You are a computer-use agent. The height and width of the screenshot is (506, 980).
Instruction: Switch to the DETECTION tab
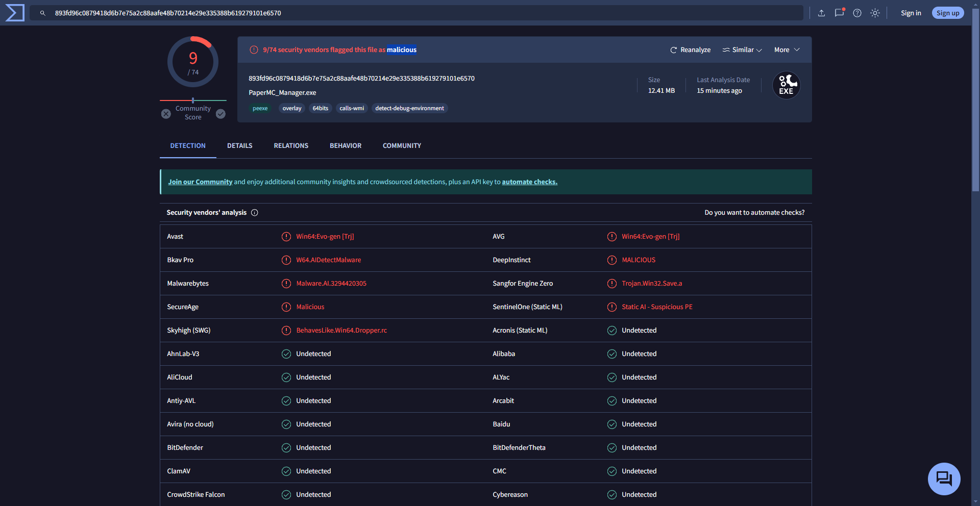188,146
